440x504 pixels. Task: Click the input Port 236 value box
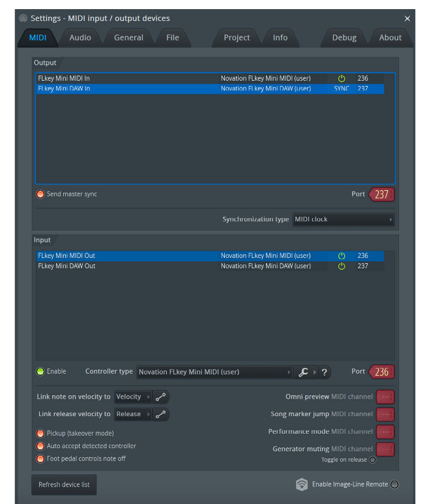[381, 372]
